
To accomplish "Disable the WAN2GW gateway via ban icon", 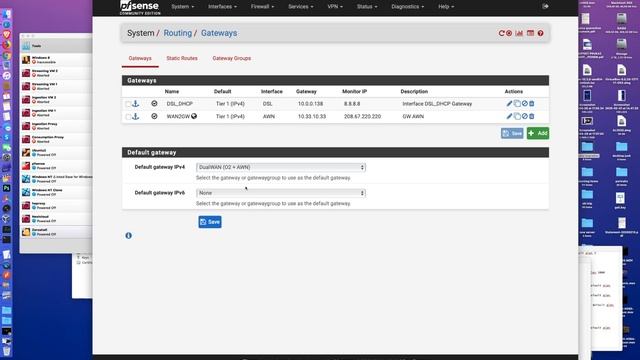I will coord(524,116).
